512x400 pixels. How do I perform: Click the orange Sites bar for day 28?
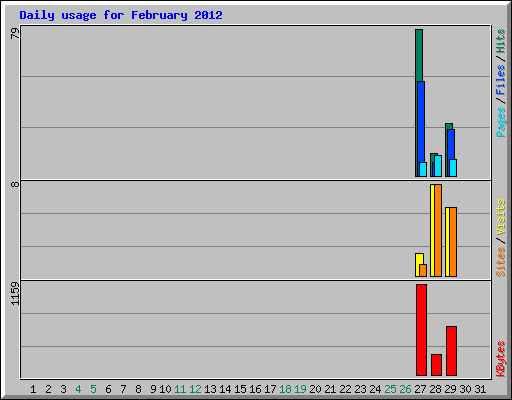point(438,230)
